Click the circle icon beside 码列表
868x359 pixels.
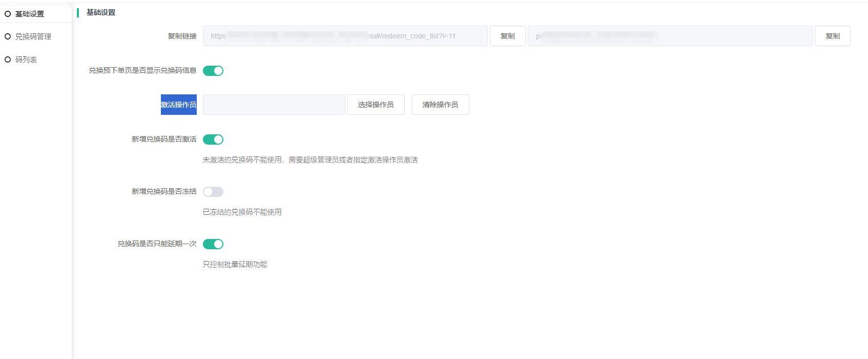pos(8,59)
